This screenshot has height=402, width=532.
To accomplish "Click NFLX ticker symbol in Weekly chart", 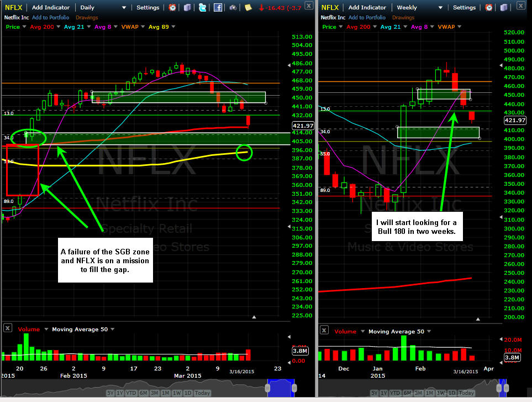I will (330, 8).
